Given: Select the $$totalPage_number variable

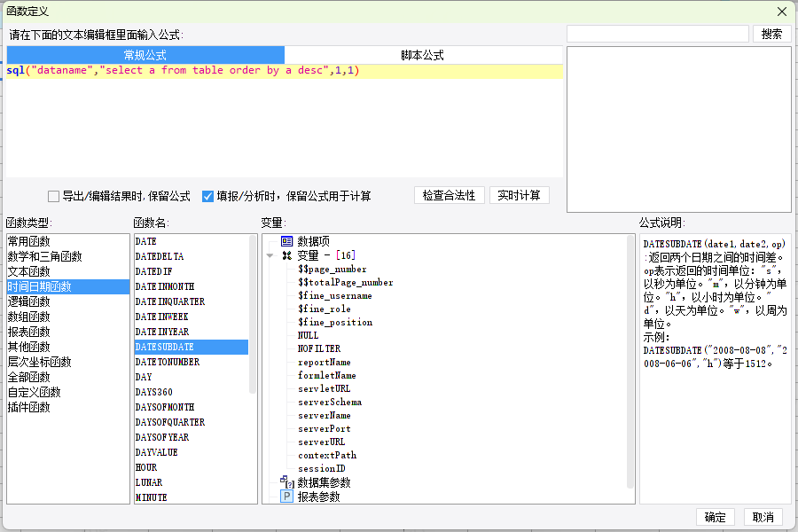Looking at the screenshot, I should [x=346, y=282].
